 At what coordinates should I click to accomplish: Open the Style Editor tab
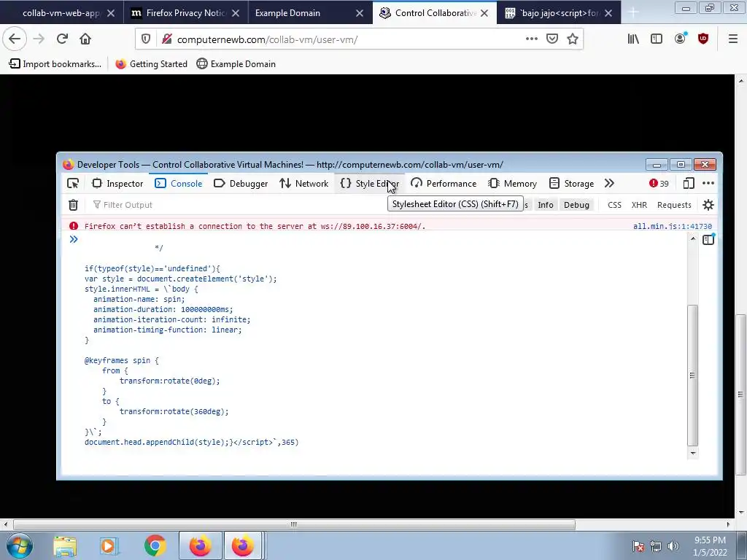click(x=370, y=183)
